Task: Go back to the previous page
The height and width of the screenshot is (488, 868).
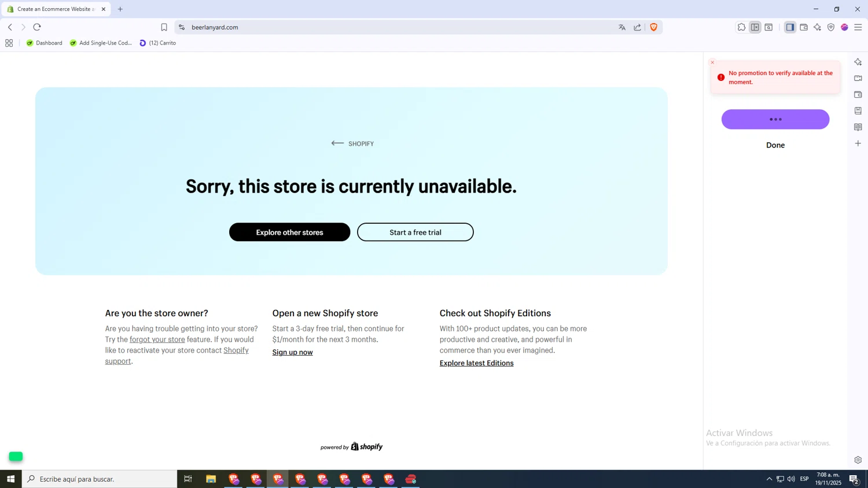Action: pos(10,27)
